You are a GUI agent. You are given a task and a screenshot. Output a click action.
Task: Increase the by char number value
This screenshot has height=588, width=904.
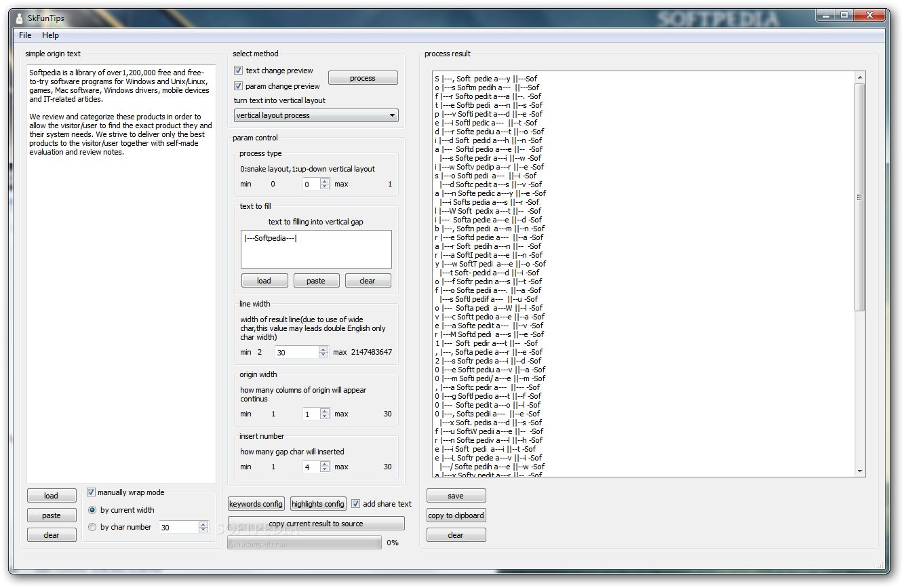tap(203, 524)
